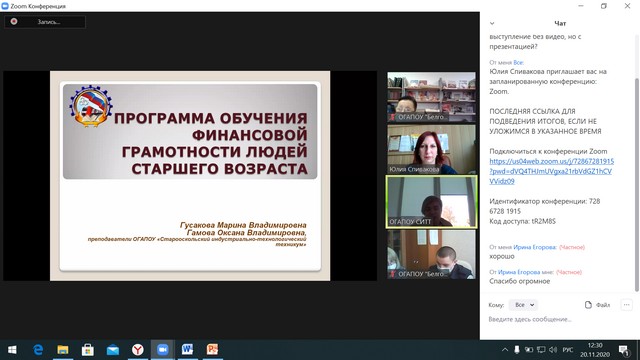The image size is (640, 360).
Task: Click 'Ирина Егорова' in 'Спасибо огромное' message
Action: pyautogui.click(x=519, y=272)
